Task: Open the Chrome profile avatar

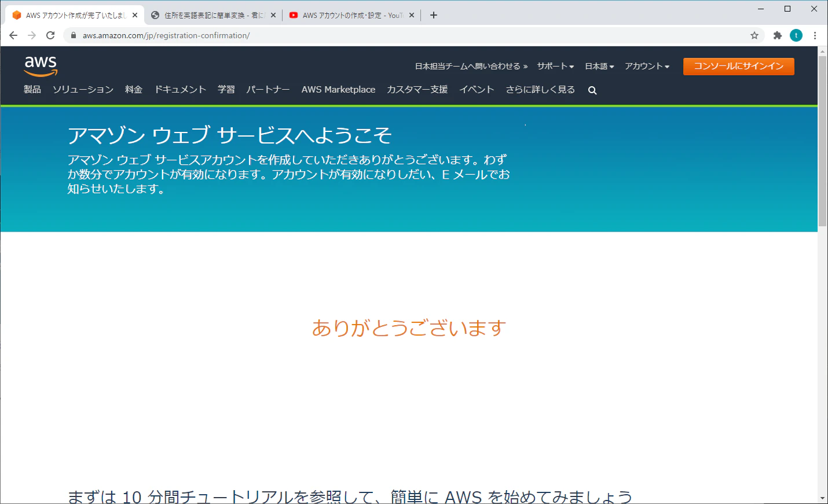Action: point(796,35)
